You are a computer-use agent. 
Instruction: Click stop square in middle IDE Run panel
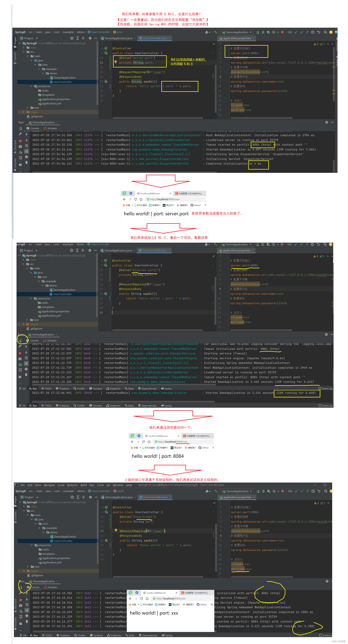point(20,353)
